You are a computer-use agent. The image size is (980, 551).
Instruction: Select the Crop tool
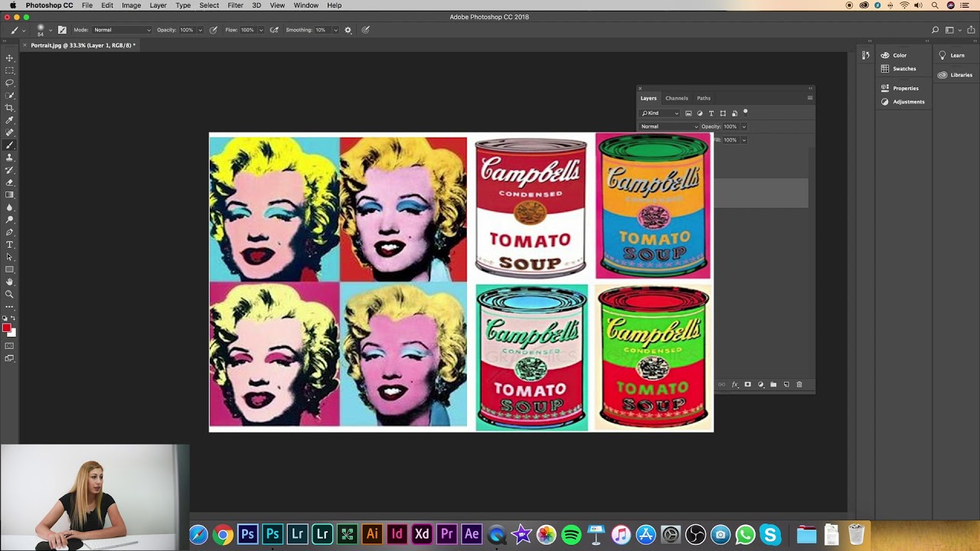(x=10, y=108)
